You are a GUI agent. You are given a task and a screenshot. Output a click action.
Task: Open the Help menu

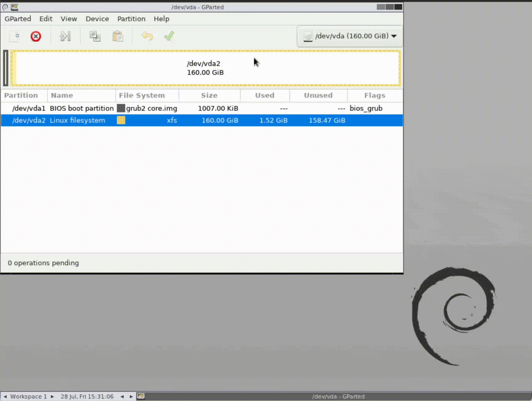click(x=162, y=19)
